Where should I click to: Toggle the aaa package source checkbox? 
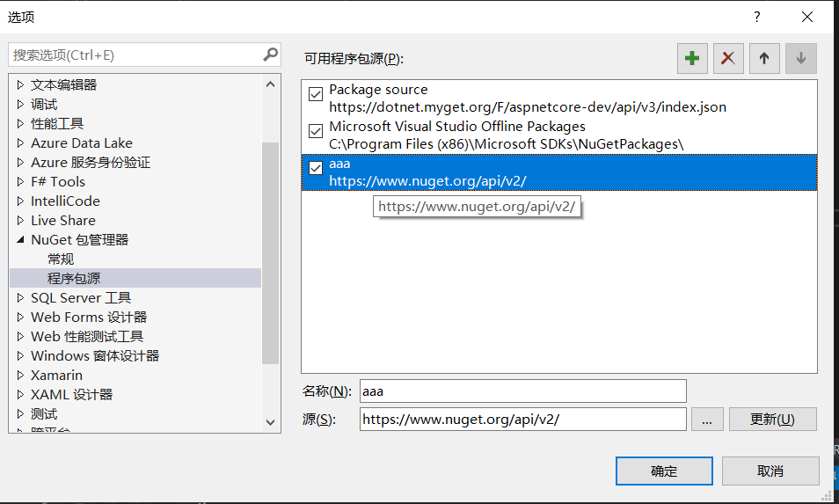click(x=316, y=168)
